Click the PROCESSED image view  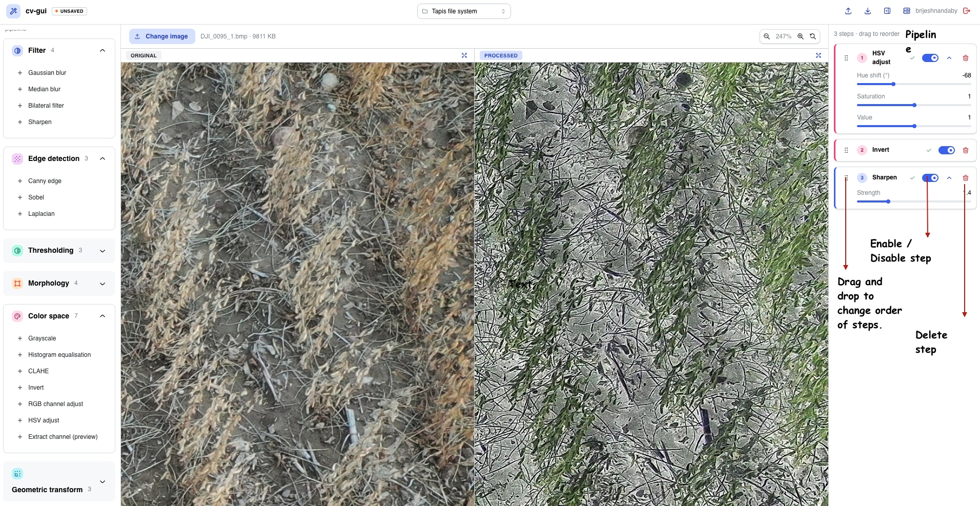point(651,284)
